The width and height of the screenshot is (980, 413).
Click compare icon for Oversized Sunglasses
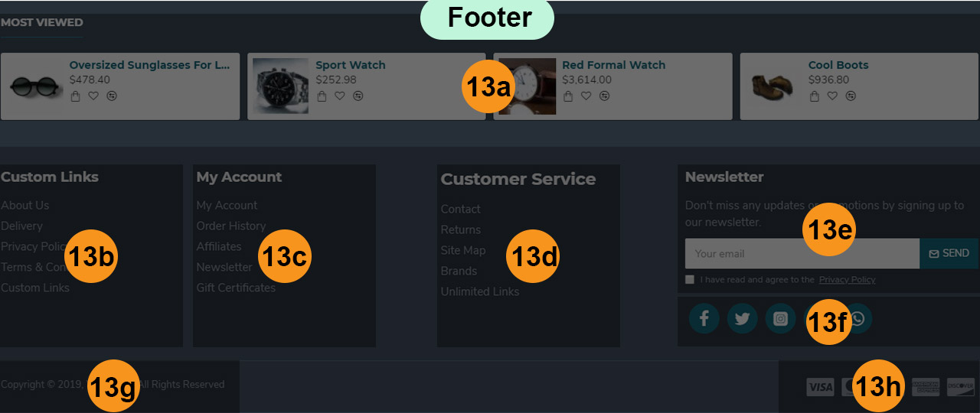(112, 96)
